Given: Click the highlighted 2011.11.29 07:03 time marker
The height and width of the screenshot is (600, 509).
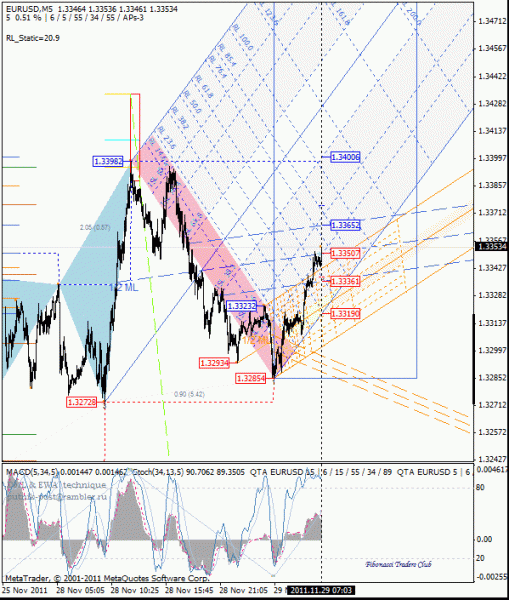Looking at the screenshot, I should pyautogui.click(x=321, y=590).
